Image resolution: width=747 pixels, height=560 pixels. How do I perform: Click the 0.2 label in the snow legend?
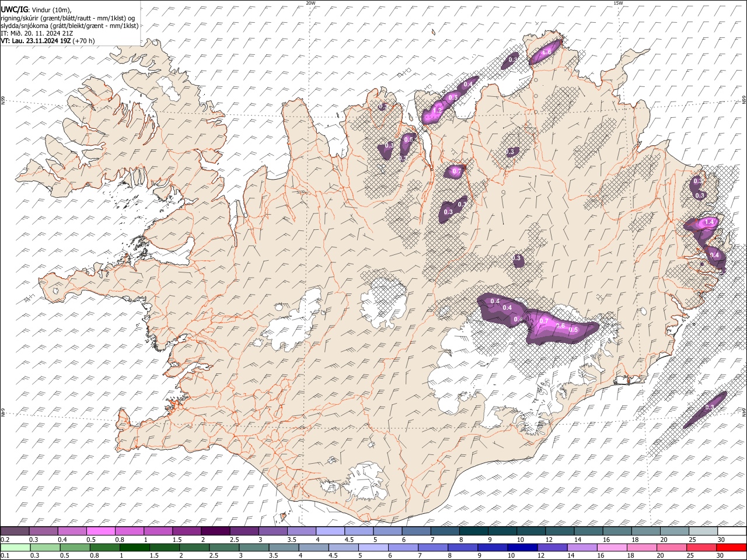[x=5, y=540]
